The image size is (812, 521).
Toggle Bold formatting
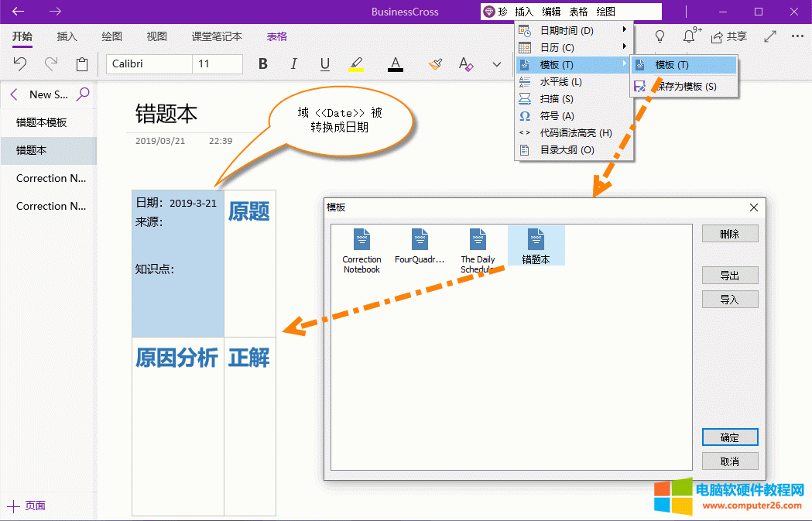click(x=263, y=64)
